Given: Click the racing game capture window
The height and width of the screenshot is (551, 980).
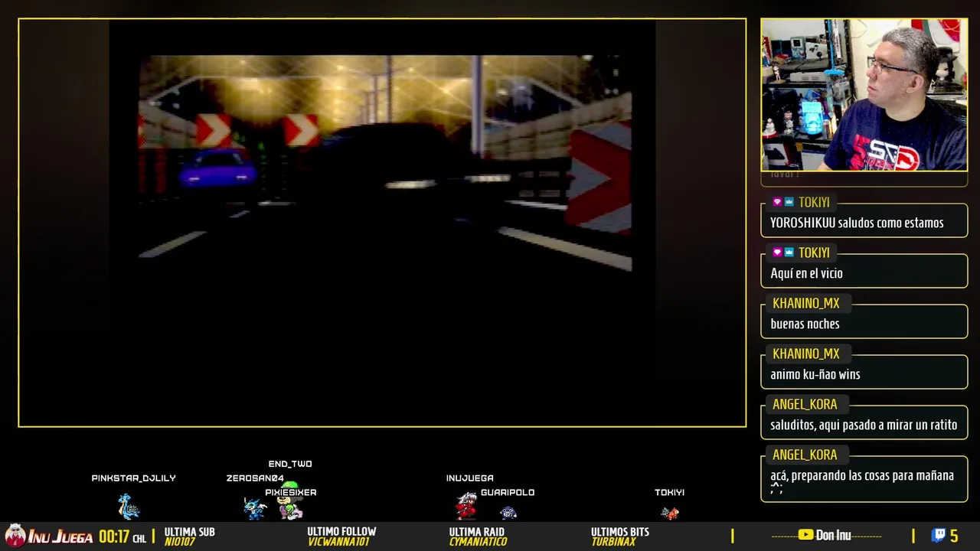Looking at the screenshot, I should pyautogui.click(x=382, y=222).
